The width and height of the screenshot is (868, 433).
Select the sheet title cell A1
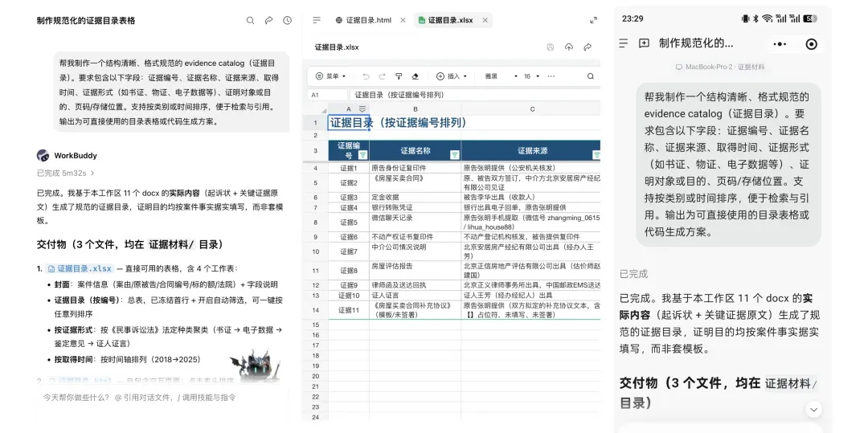[349, 123]
